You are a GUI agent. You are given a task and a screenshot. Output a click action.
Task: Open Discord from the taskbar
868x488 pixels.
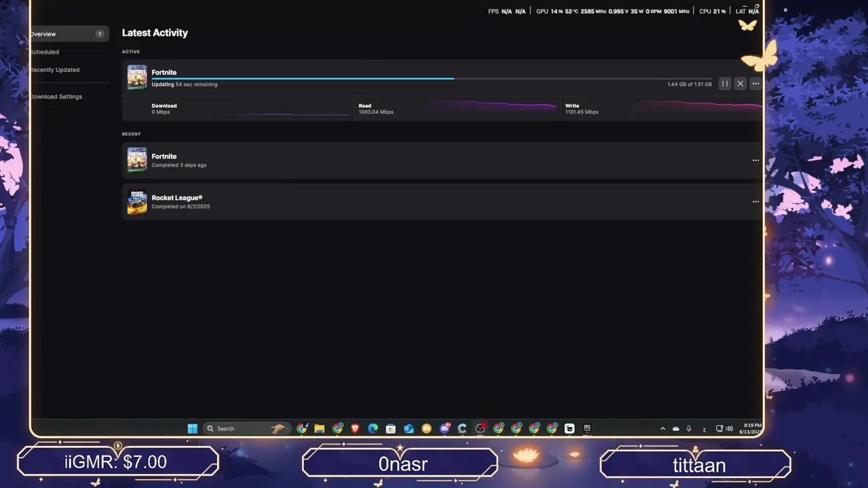tap(445, 428)
